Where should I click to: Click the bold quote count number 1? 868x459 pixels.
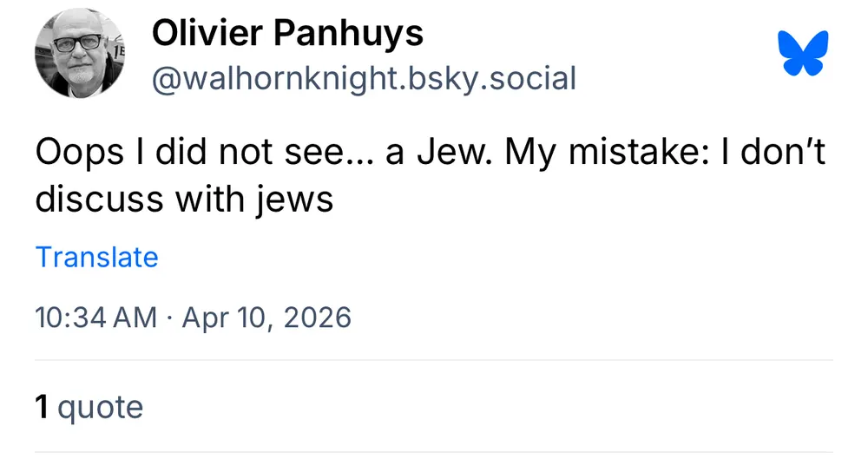pyautogui.click(x=42, y=406)
